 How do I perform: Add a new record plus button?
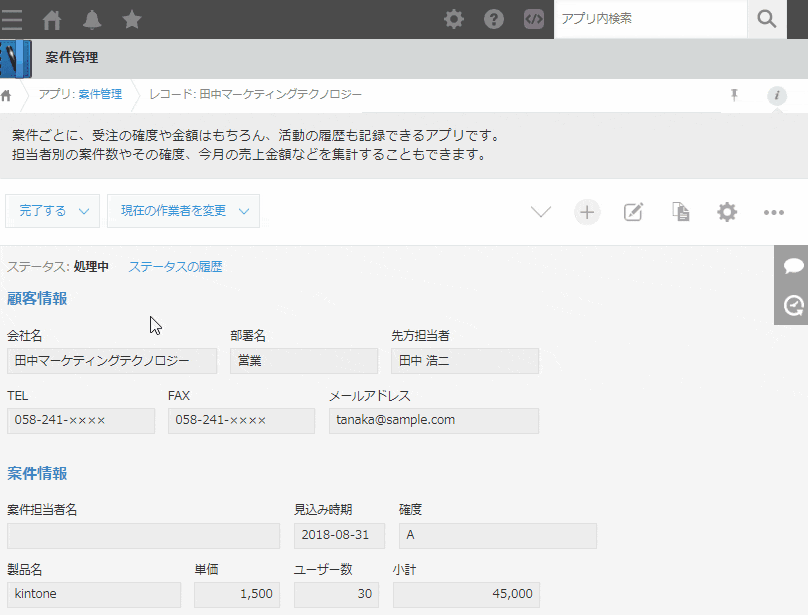coord(587,212)
